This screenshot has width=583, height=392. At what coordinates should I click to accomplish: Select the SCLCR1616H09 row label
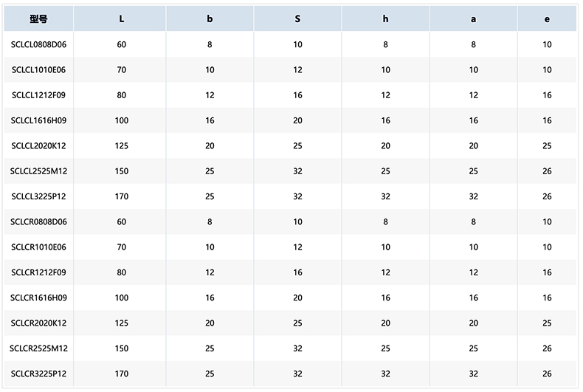[x=39, y=298]
